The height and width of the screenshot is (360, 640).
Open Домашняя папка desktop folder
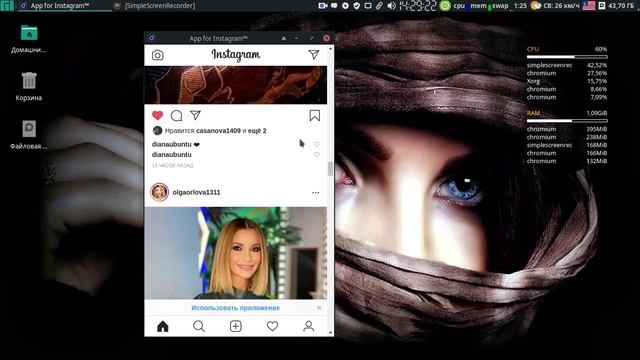coord(29,39)
